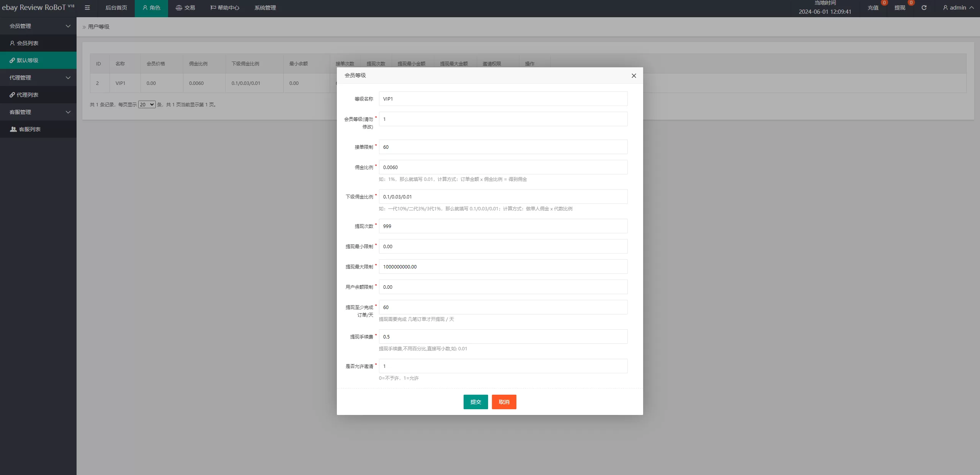Click the green 提交 button

[475, 402]
